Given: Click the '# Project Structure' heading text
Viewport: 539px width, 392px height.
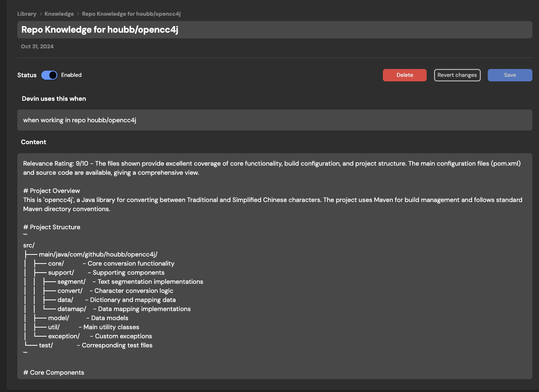Looking at the screenshot, I should pos(52,227).
